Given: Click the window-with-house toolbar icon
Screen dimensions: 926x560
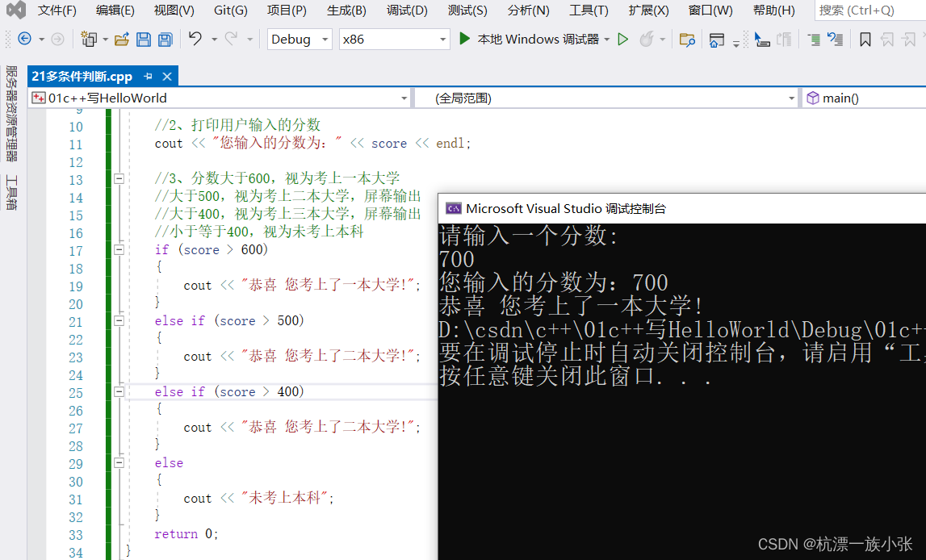Looking at the screenshot, I should click(716, 40).
